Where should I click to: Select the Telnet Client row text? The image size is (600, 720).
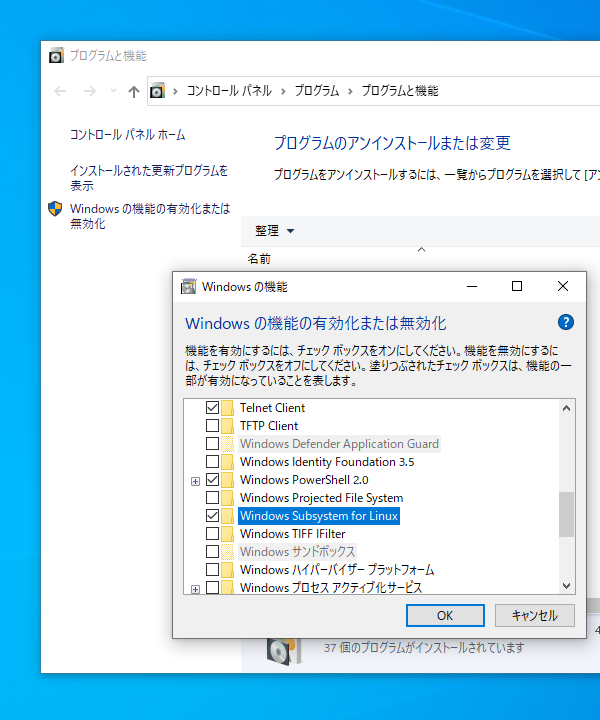click(273, 408)
